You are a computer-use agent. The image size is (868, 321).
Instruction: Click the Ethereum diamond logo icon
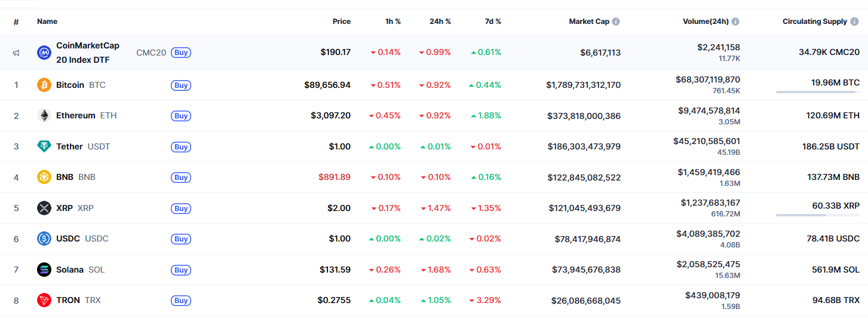tap(44, 115)
